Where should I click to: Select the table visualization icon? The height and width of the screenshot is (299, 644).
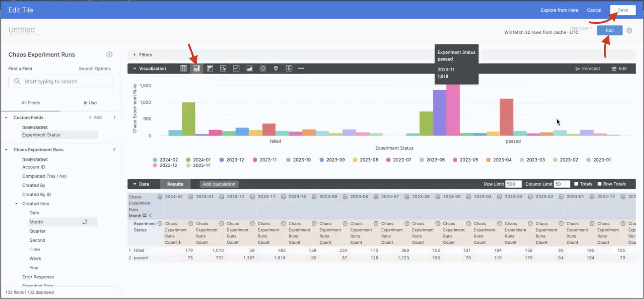(183, 68)
